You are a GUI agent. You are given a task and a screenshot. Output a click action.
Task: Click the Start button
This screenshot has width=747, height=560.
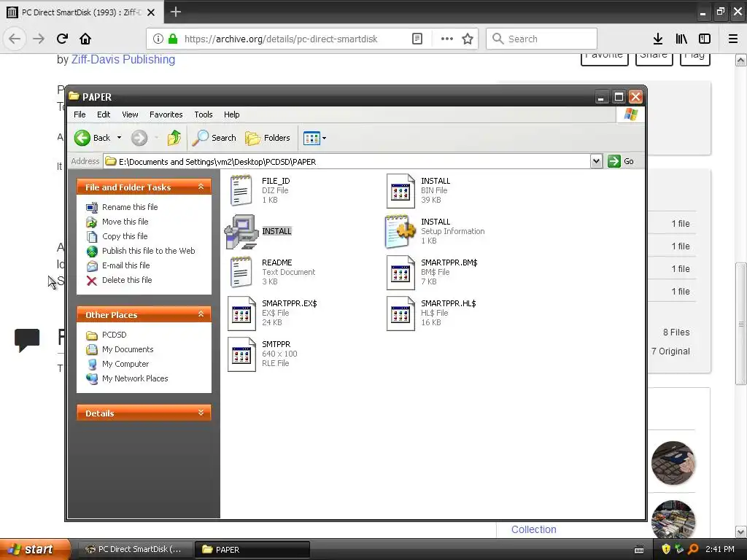34,550
